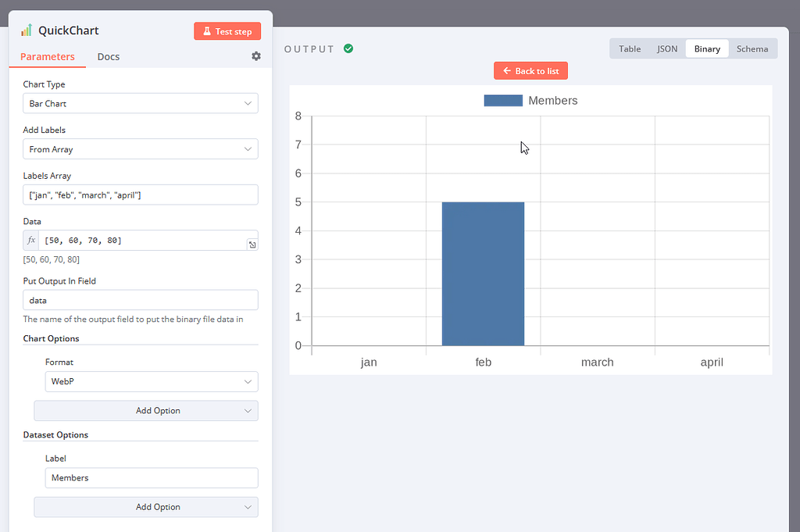The height and width of the screenshot is (532, 800).
Task: Switch to the Parameters tab
Action: pyautogui.click(x=48, y=56)
